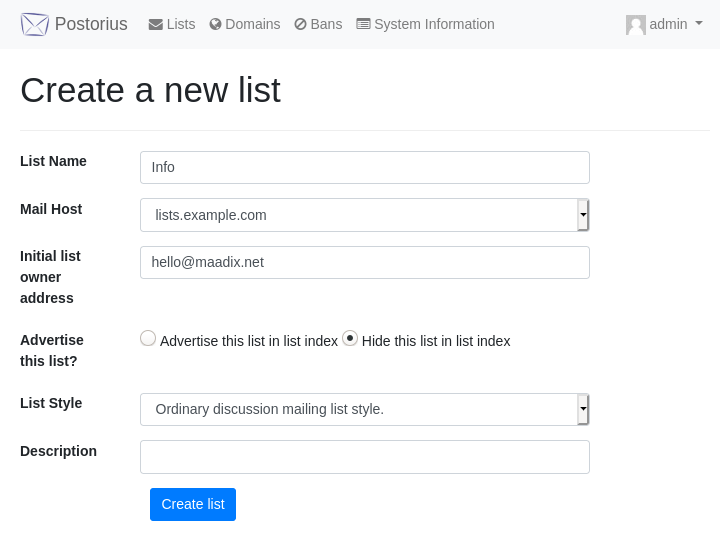This screenshot has width=720, height=538.
Task: Open the List Style dropdown
Action: click(365, 409)
